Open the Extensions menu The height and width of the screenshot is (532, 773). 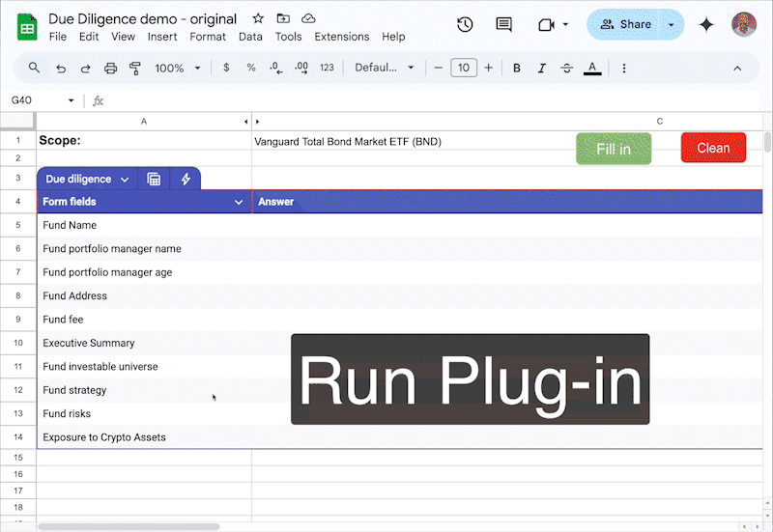tap(341, 37)
